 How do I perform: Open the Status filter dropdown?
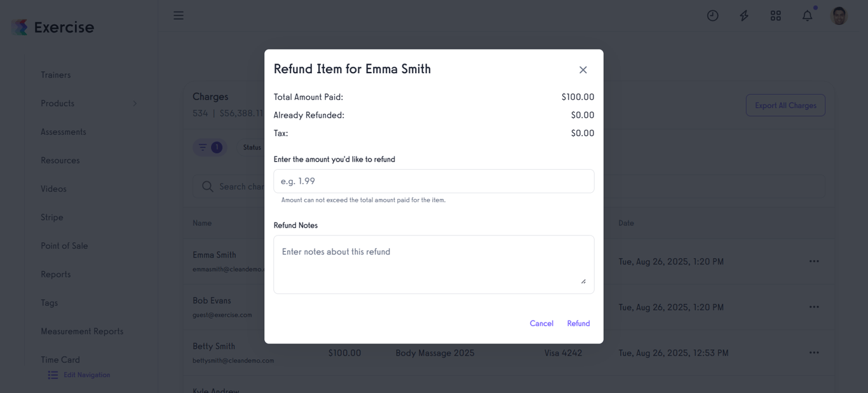(x=252, y=147)
